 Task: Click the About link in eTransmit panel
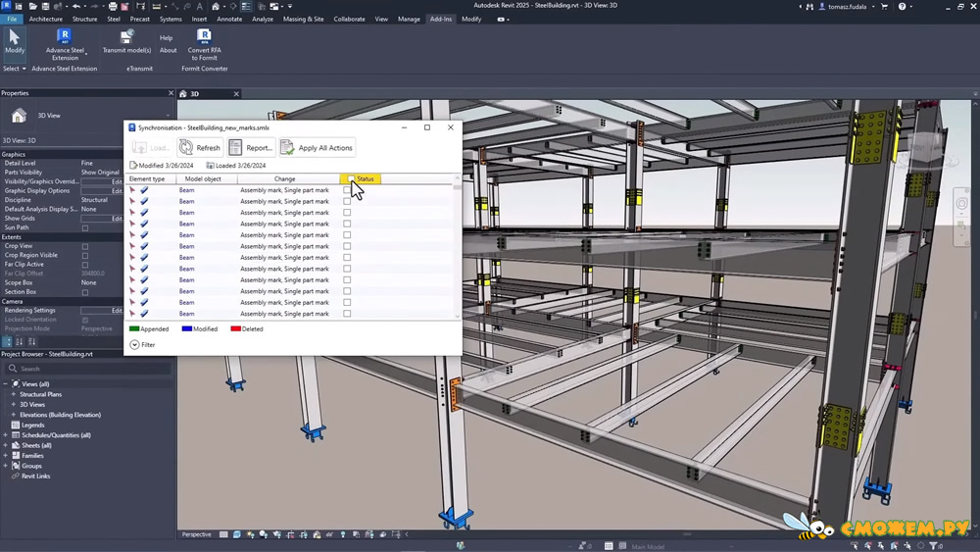tap(169, 50)
